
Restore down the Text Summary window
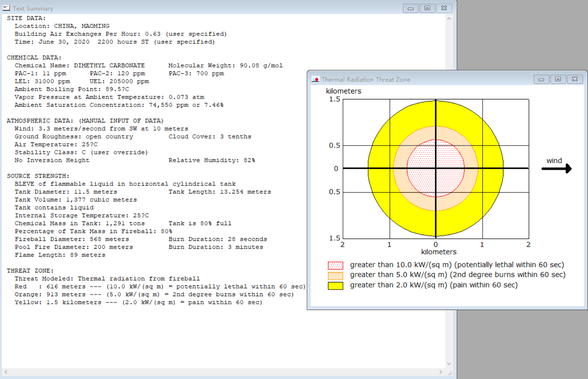coord(427,8)
